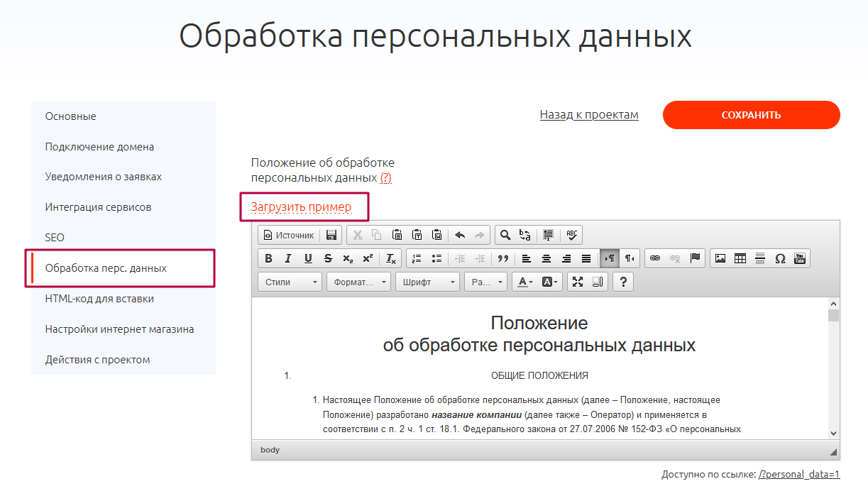The image size is (868, 496).
Task: Insert a special character Omega
Action: coord(780,258)
